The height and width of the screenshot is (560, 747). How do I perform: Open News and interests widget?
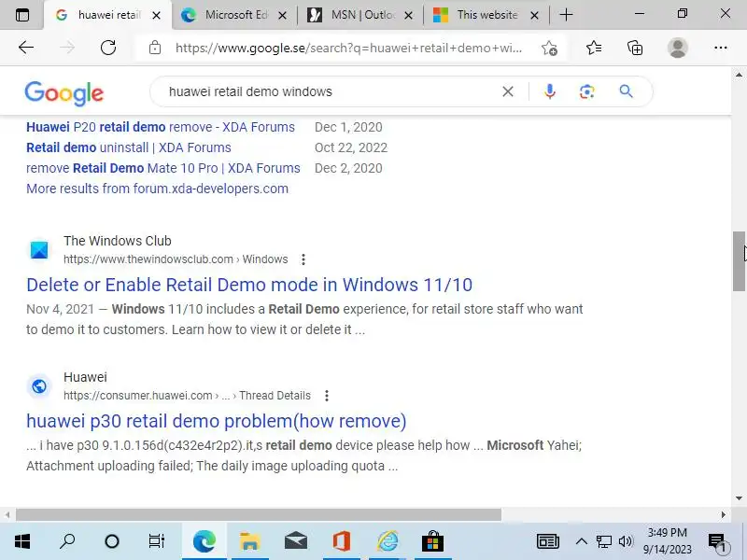[x=548, y=541]
